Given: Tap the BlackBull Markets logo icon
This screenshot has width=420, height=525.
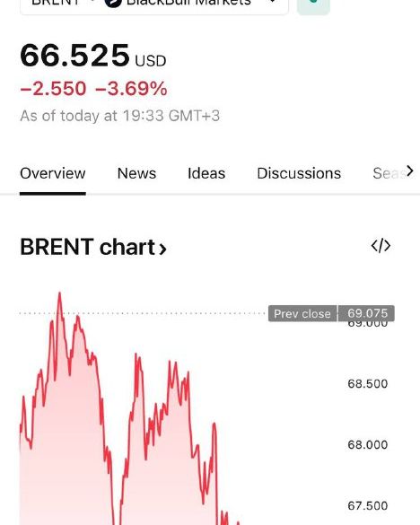Looking at the screenshot, I should pyautogui.click(x=113, y=3).
